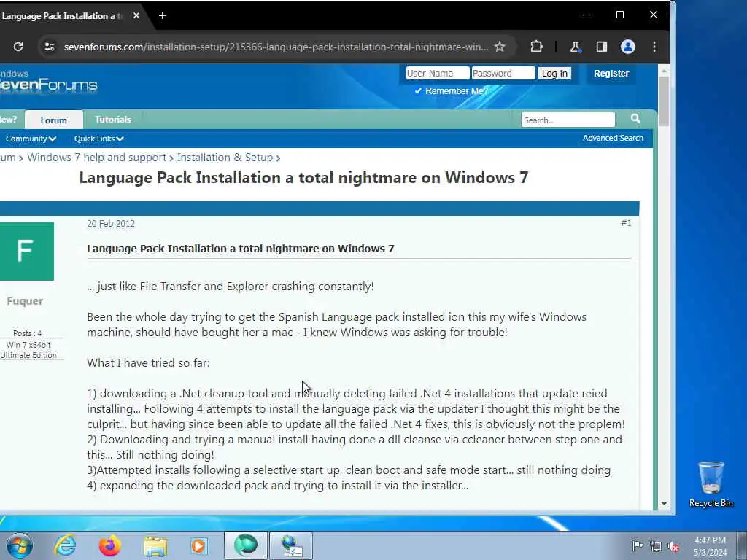Open Fuquer's user profile name
The image size is (747, 560).
pyautogui.click(x=25, y=301)
